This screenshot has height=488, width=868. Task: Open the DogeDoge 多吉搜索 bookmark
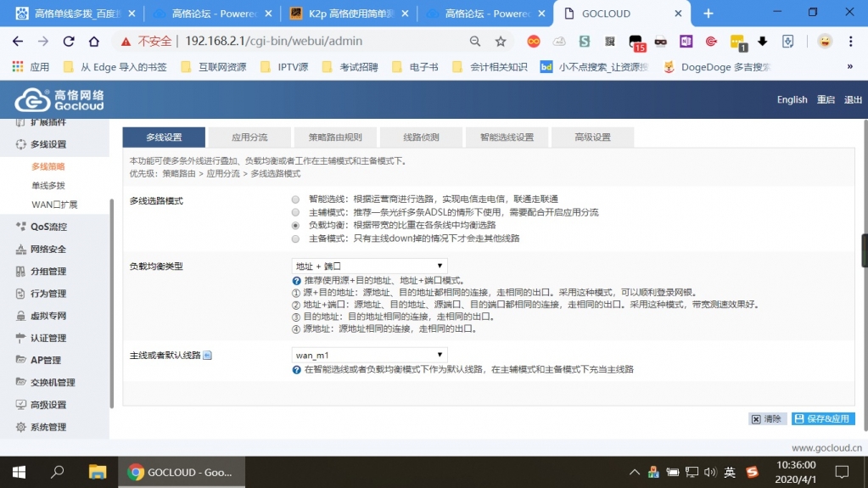click(x=717, y=67)
